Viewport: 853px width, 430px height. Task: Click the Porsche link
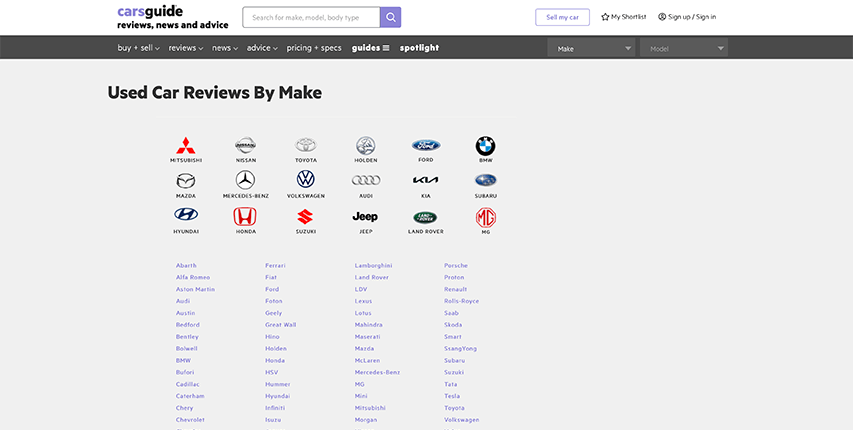[456, 266]
